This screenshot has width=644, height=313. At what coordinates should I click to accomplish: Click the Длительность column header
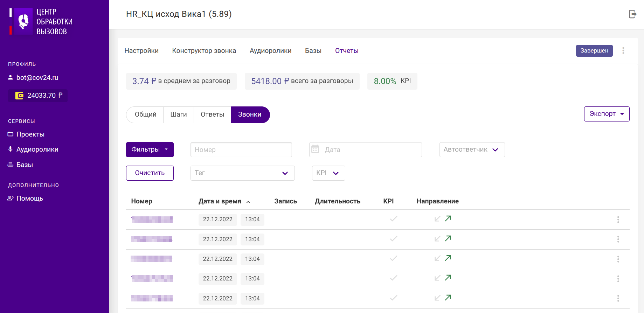pos(338,201)
